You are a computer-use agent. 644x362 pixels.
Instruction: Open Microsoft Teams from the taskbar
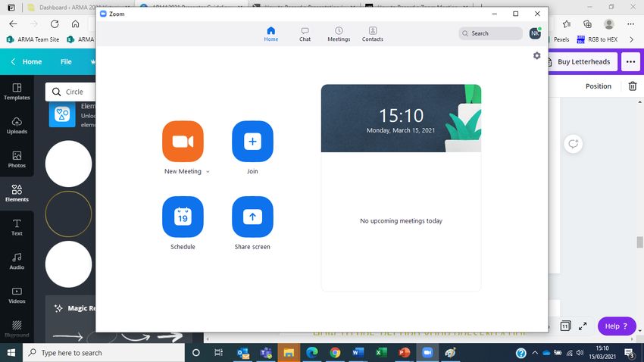pyautogui.click(x=266, y=353)
